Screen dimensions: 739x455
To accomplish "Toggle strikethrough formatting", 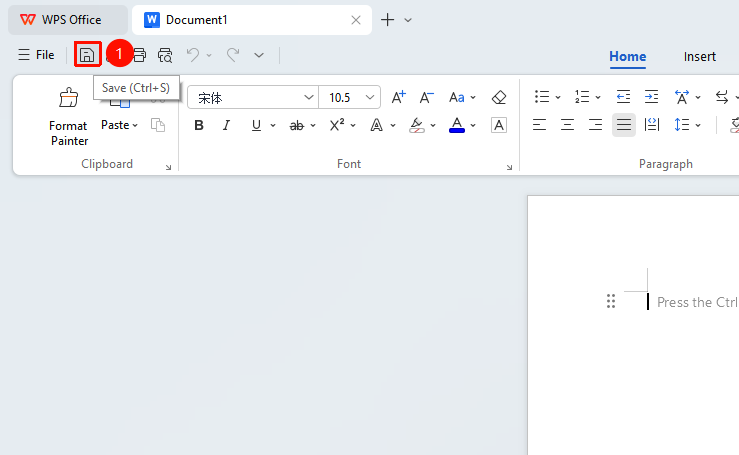I will [296, 125].
